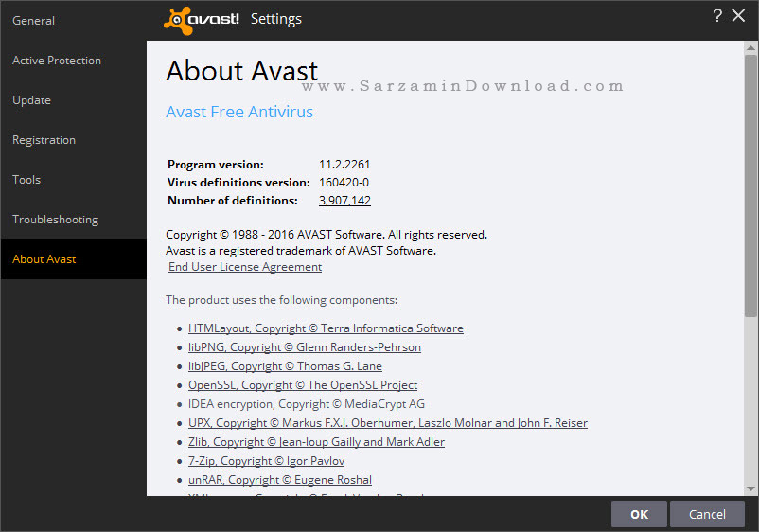
Task: Click the scrollbar up arrow
Action: click(x=750, y=47)
